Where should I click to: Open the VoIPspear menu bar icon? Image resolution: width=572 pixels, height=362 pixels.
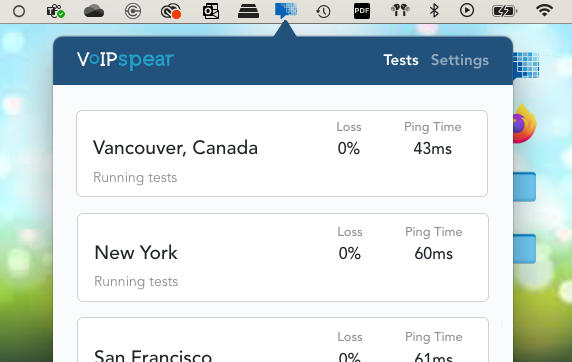coord(286,11)
